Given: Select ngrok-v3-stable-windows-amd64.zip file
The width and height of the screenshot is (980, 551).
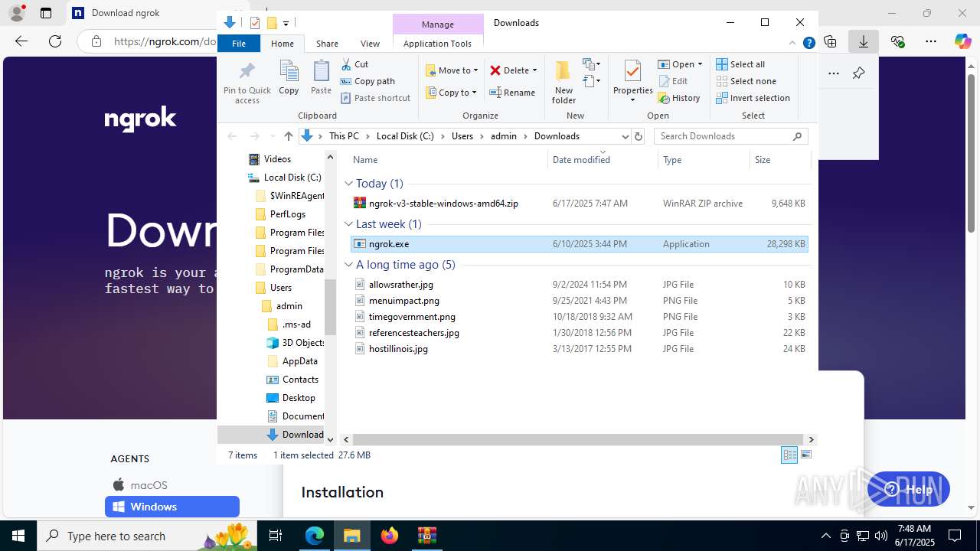Looking at the screenshot, I should 579,204.
